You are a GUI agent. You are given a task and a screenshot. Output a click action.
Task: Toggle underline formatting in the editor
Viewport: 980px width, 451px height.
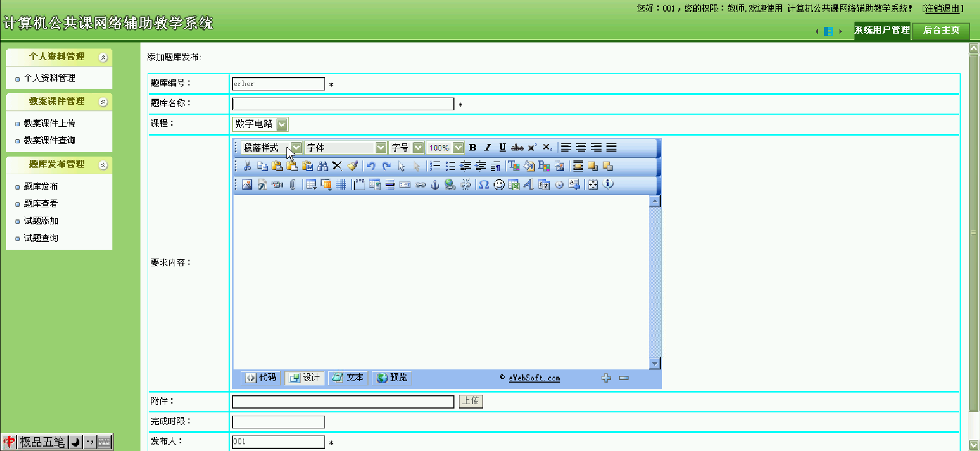coord(502,148)
